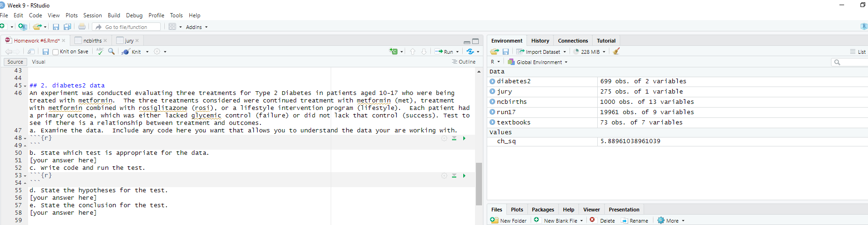Click the Insert new code chunk icon
This screenshot has width=868, height=225.
(393, 51)
